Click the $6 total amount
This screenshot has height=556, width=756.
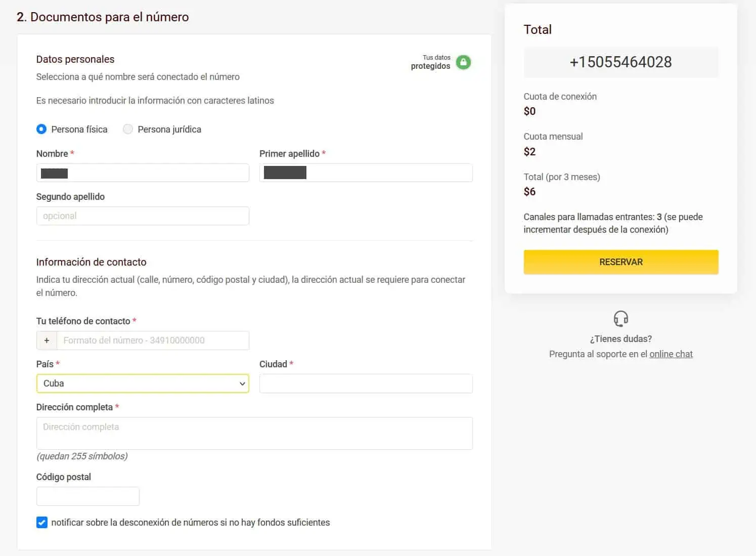click(529, 192)
